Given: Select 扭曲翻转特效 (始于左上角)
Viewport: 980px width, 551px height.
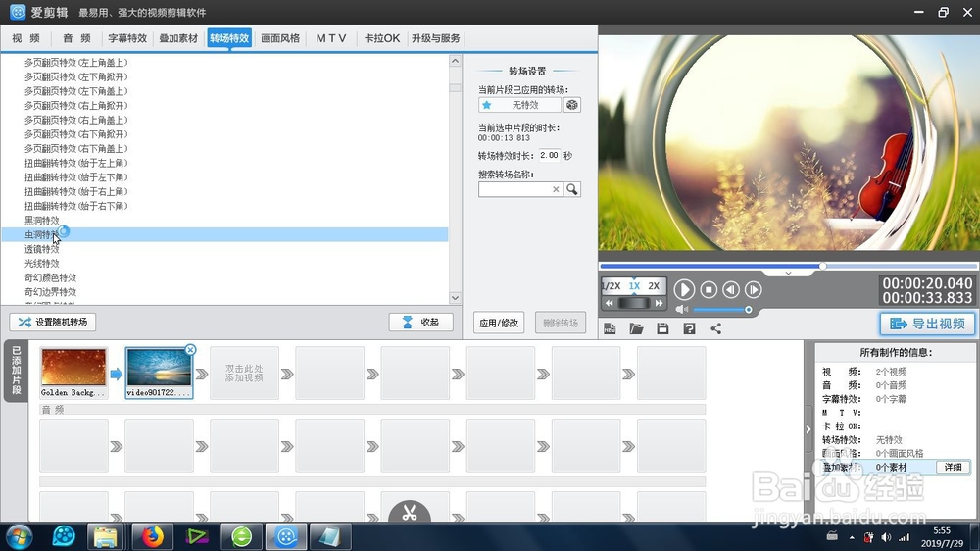Looking at the screenshot, I should pyautogui.click(x=76, y=163).
